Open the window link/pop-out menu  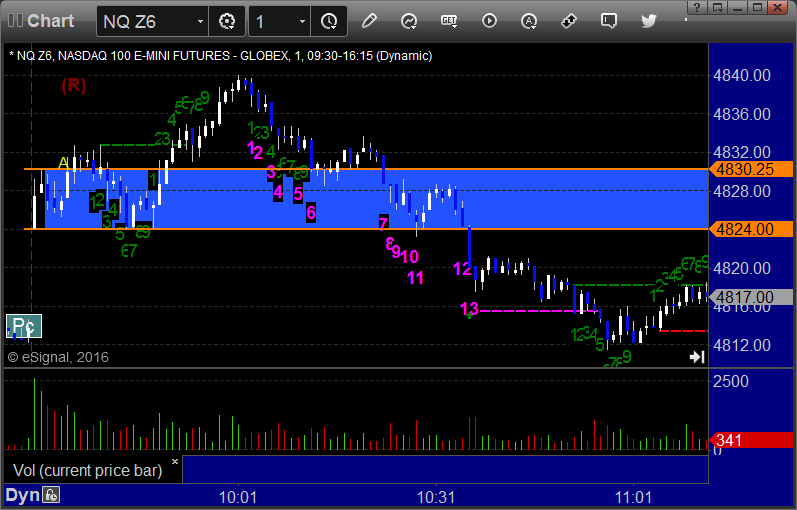coord(717,7)
